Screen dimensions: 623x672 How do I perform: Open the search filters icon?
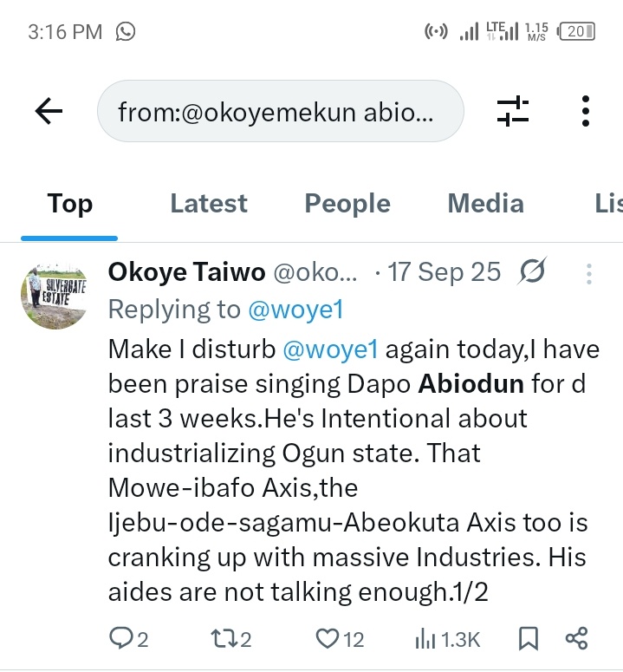512,111
